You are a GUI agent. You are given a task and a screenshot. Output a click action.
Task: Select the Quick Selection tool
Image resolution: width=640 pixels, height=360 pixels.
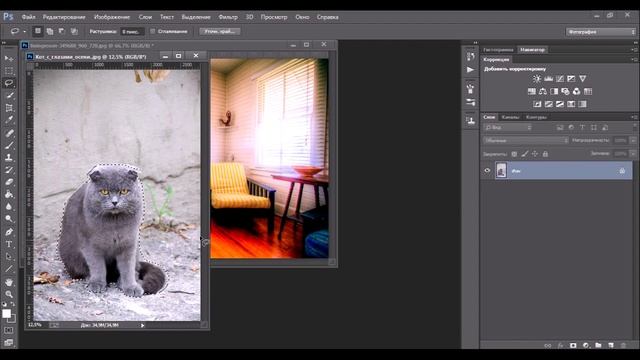click(9, 95)
